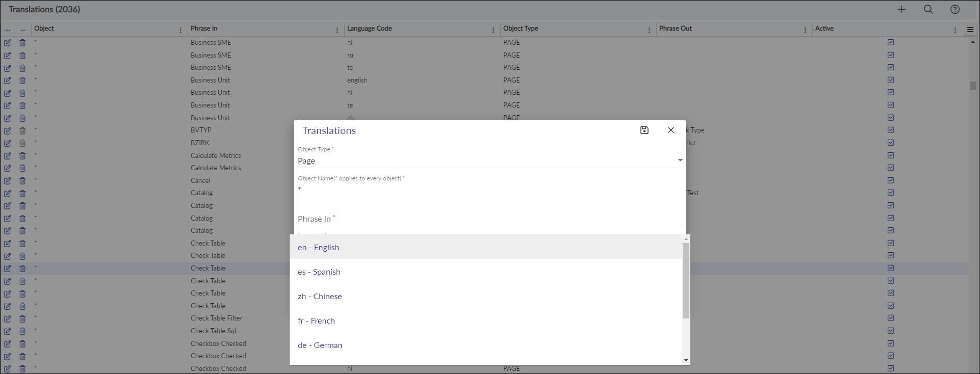
Task: Toggle Active checkbox for BZIRK row
Action: [891, 143]
